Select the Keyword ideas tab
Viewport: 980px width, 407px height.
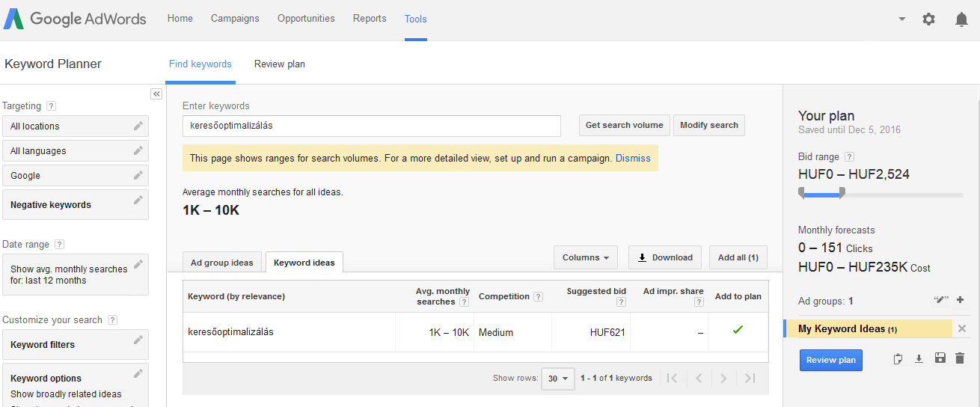(x=304, y=263)
